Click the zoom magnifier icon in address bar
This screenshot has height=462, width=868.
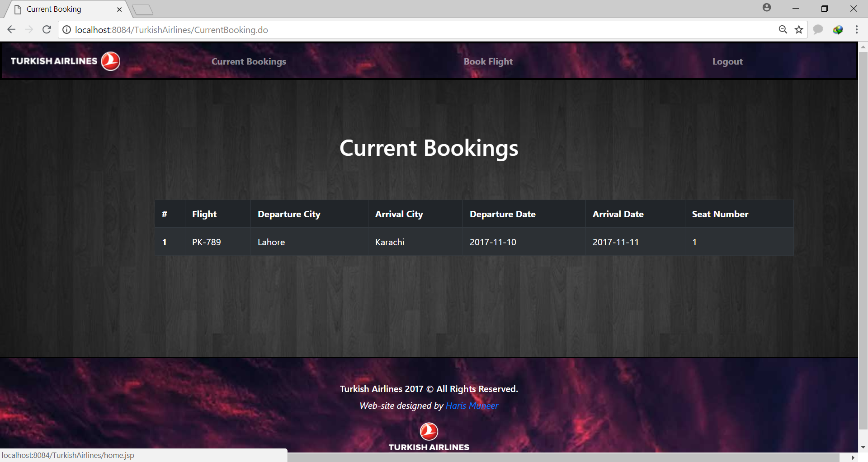pyautogui.click(x=783, y=30)
